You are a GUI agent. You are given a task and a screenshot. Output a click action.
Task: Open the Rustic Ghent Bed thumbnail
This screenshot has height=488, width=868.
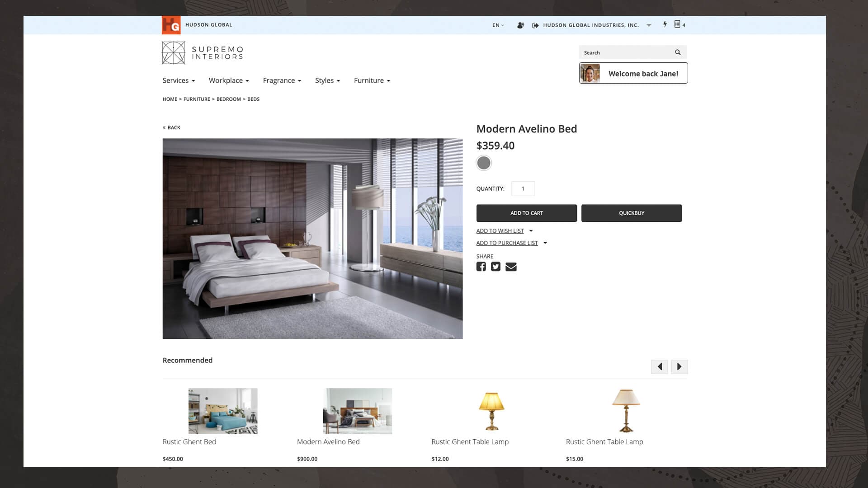223,411
